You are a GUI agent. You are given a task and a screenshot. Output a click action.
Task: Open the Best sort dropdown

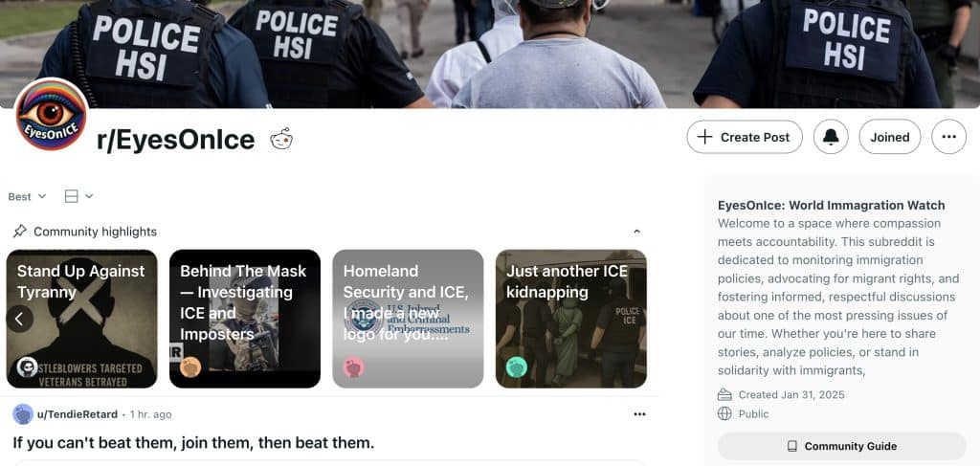coord(27,197)
